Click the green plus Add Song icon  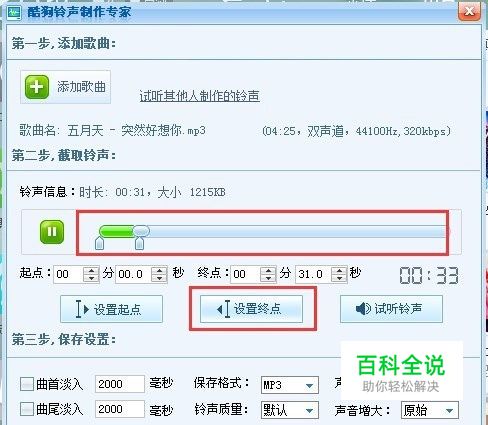[37, 87]
